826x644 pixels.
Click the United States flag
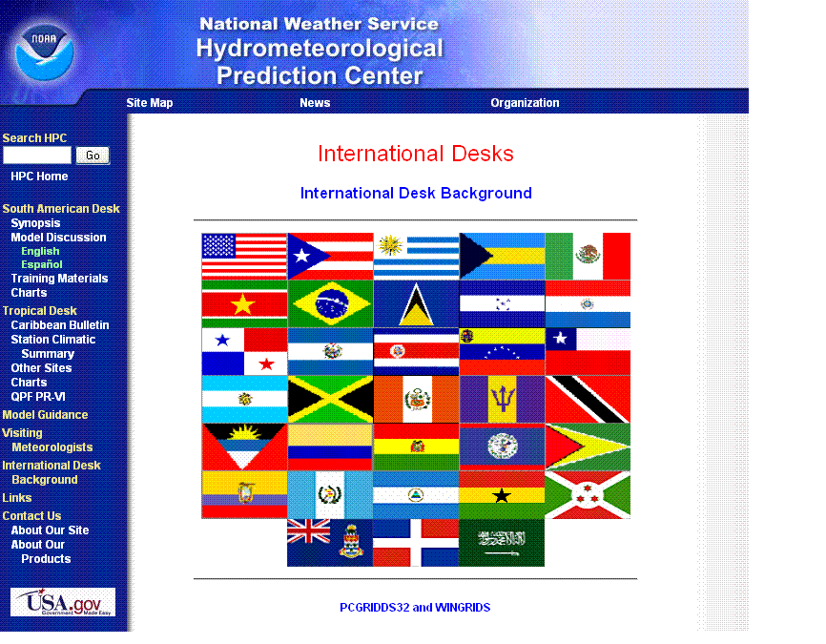point(244,257)
